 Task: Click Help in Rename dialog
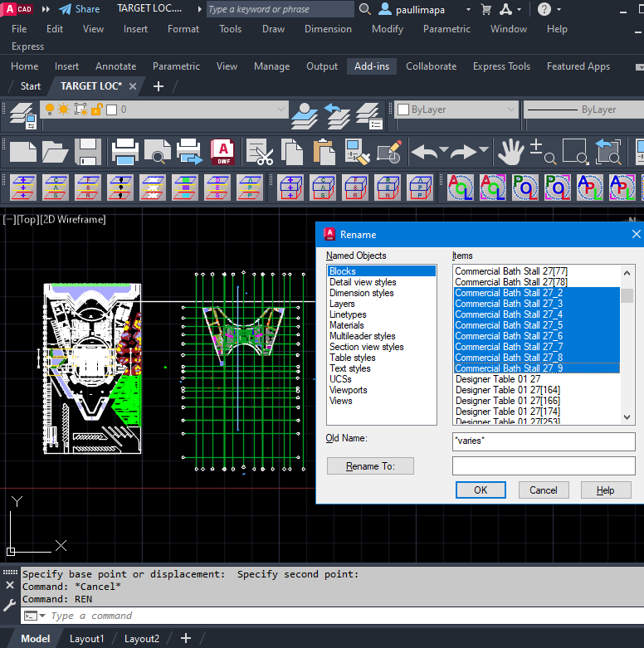606,490
